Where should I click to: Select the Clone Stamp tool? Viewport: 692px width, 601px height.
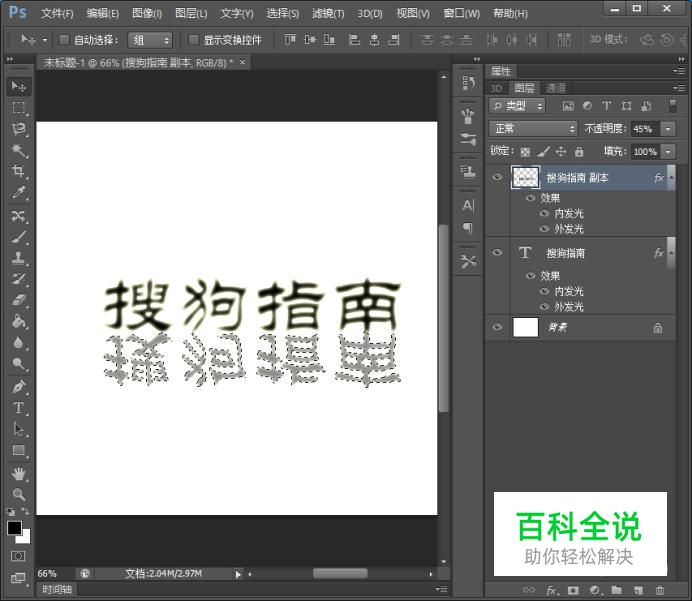point(18,258)
